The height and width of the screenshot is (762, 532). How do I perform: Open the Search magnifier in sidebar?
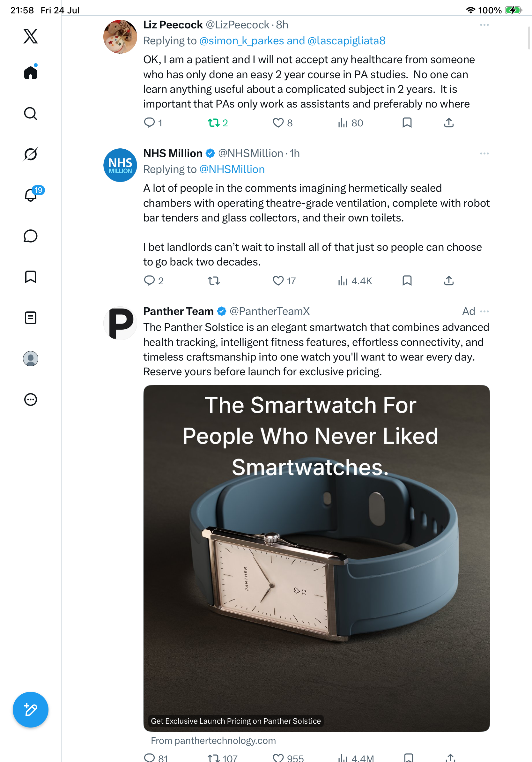[31, 114]
